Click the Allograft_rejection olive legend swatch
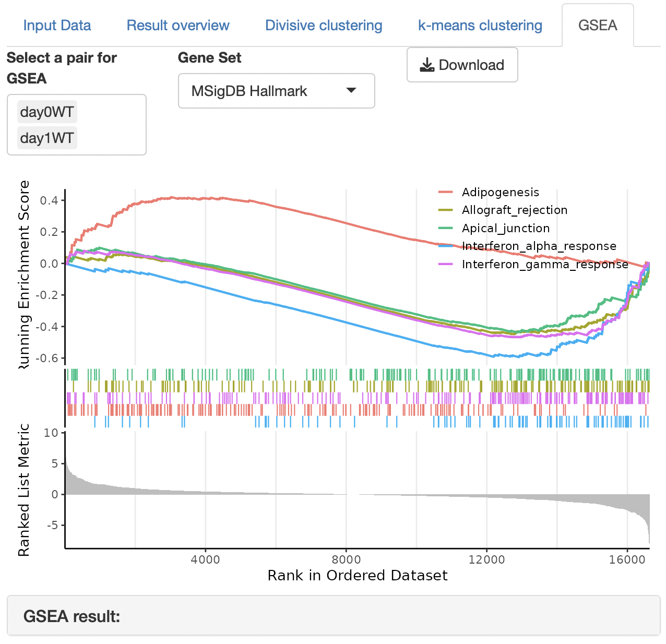666x644 pixels. (445, 210)
